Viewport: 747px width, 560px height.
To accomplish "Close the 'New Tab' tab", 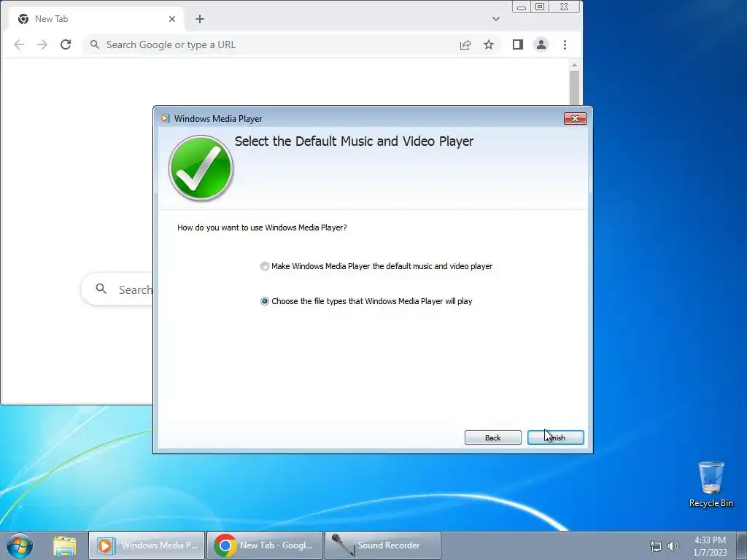I will click(172, 19).
